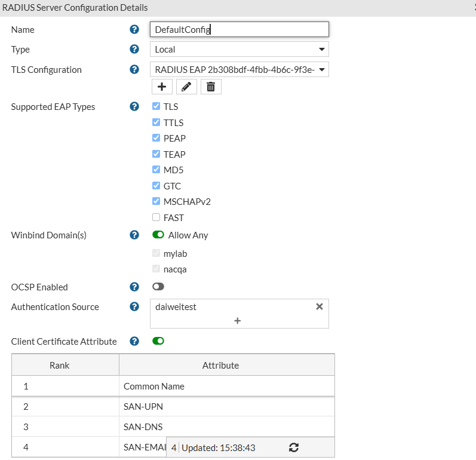The width and height of the screenshot is (476, 460).
Task: Expand the TLS Configuration dropdown
Action: (239, 69)
